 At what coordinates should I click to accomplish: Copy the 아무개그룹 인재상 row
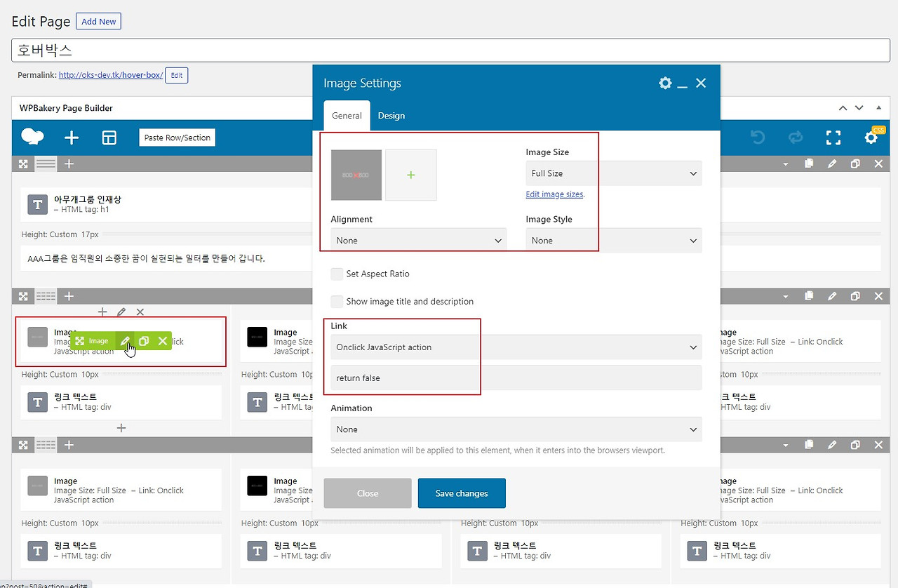click(x=809, y=163)
